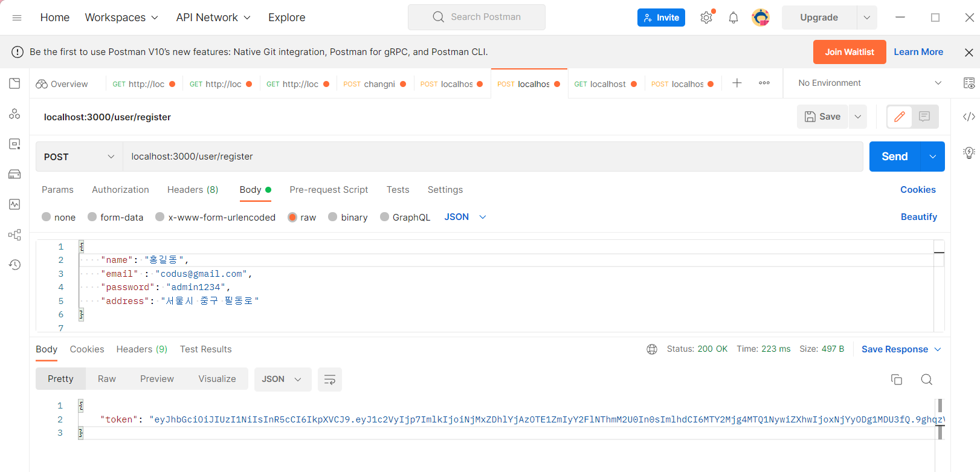Viewport: 980px width, 472px height.
Task: Click the Invite button
Action: [x=661, y=18]
